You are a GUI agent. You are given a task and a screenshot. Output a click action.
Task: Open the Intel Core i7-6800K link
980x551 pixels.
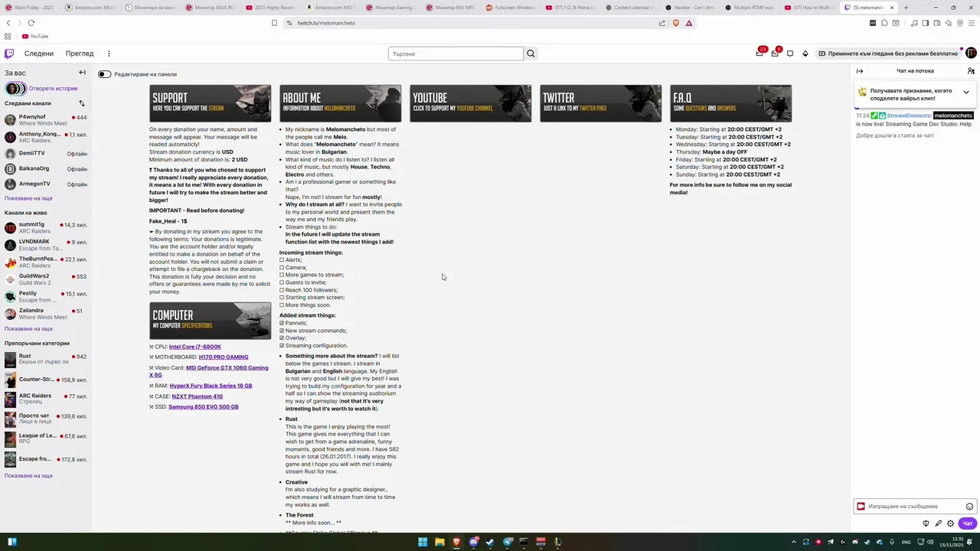(x=195, y=347)
